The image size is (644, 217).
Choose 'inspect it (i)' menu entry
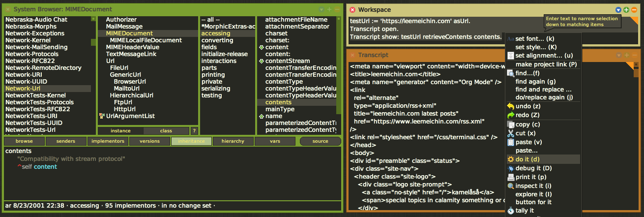[x=544, y=186]
